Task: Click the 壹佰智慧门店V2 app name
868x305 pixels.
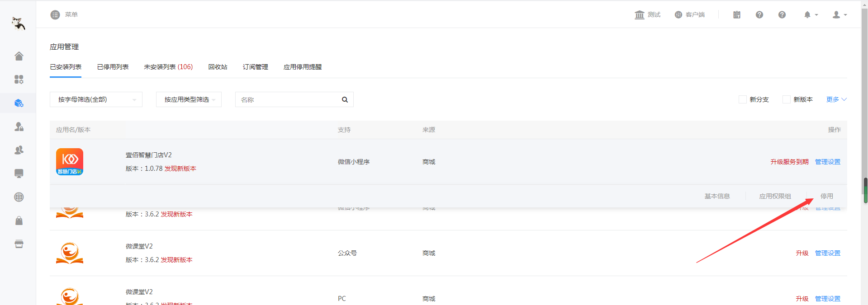Action: [x=148, y=155]
